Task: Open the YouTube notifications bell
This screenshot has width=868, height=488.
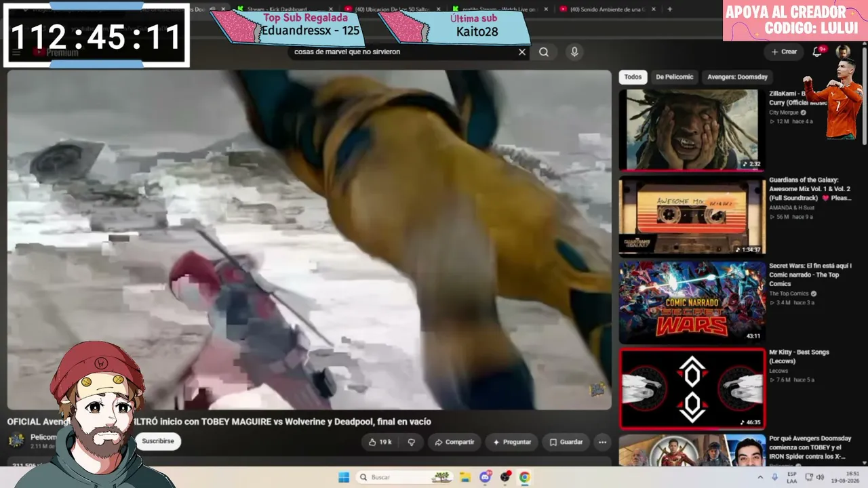Action: click(817, 52)
